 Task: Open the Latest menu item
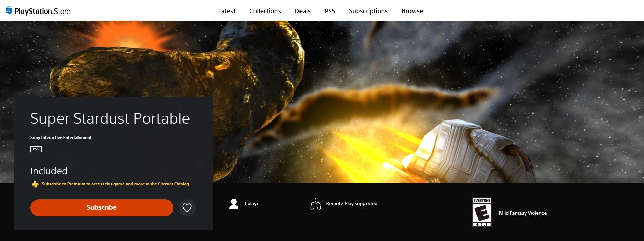pos(226,11)
